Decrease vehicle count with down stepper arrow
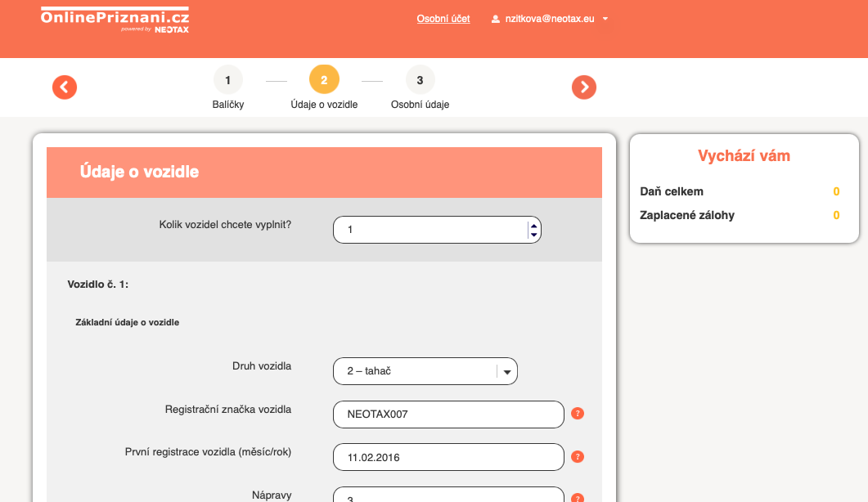868x502 pixels. tap(533, 235)
